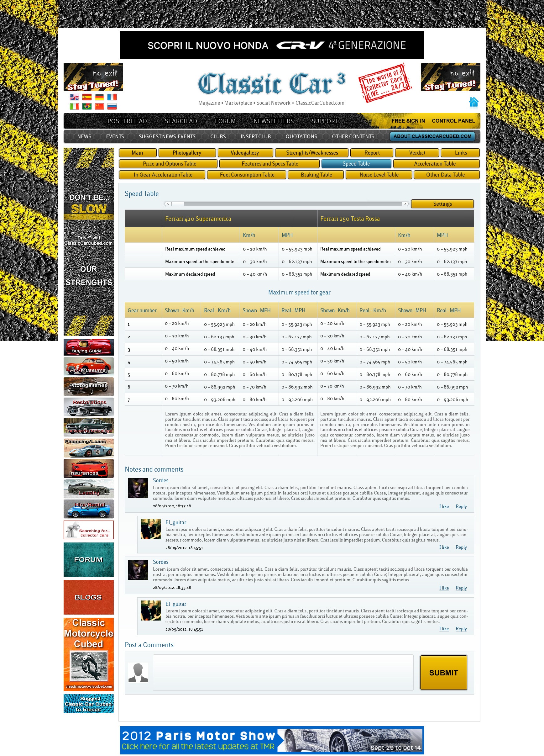Image resolution: width=544 pixels, height=756 pixels.
Task: Open the Restorations sidebar image
Action: pyautogui.click(x=89, y=407)
